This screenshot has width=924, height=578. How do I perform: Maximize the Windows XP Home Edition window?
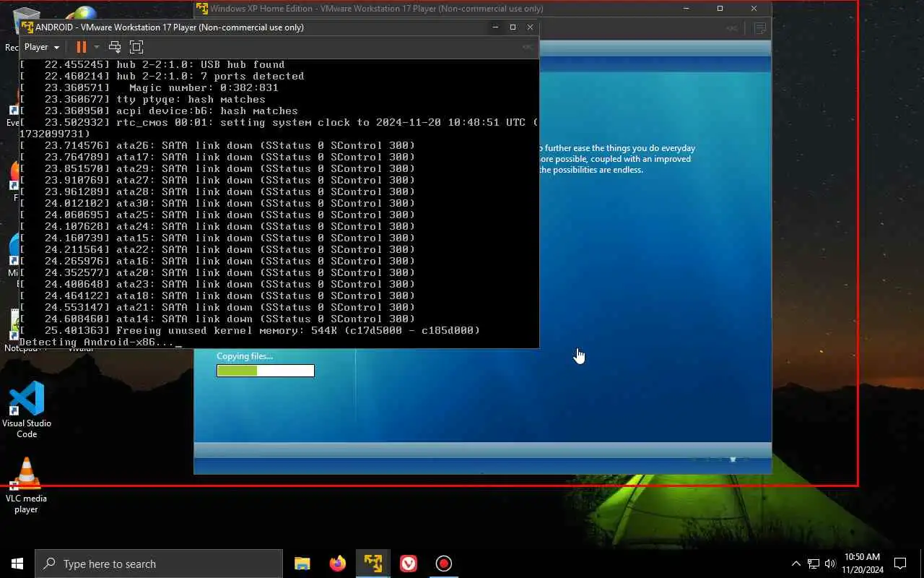coord(720,9)
